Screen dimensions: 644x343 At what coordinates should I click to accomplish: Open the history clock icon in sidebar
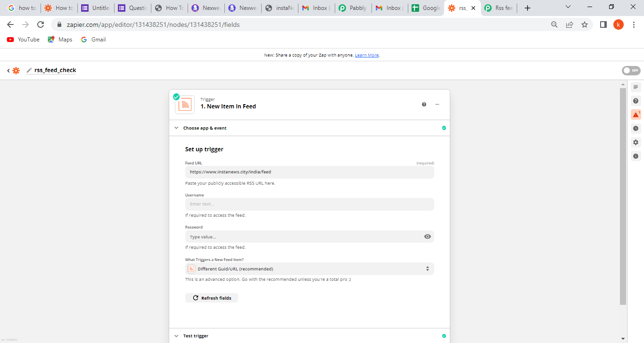(636, 128)
